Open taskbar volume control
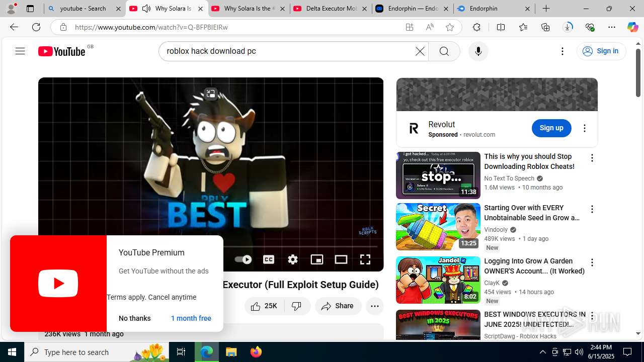Image resolution: width=644 pixels, height=362 pixels. coord(579,352)
